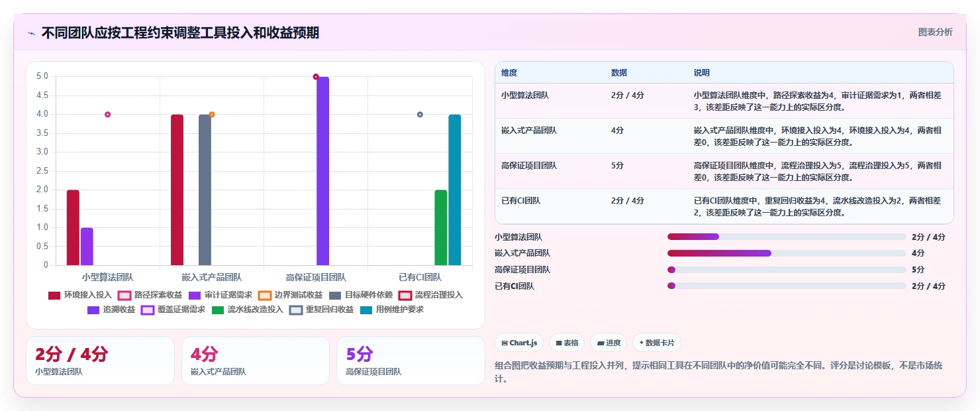Image resolution: width=980 pixels, height=411 pixels.
Task: Click the panel title 不同团队应按工程约束调整工具投入和收益预期
Action: click(180, 32)
